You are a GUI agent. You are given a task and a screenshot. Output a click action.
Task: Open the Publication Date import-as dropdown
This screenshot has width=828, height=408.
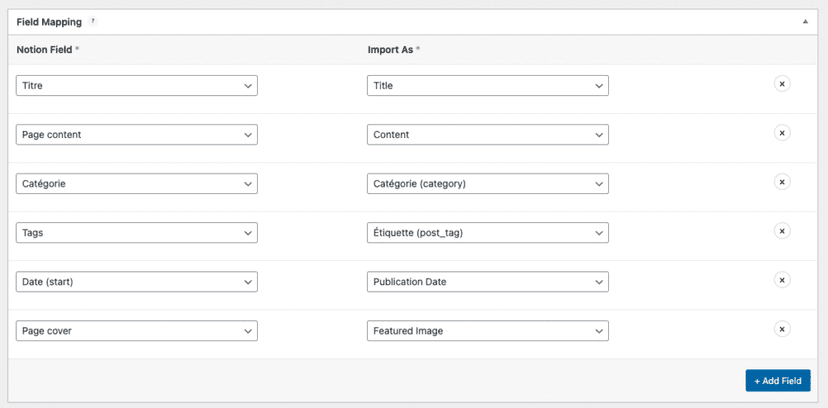click(488, 282)
